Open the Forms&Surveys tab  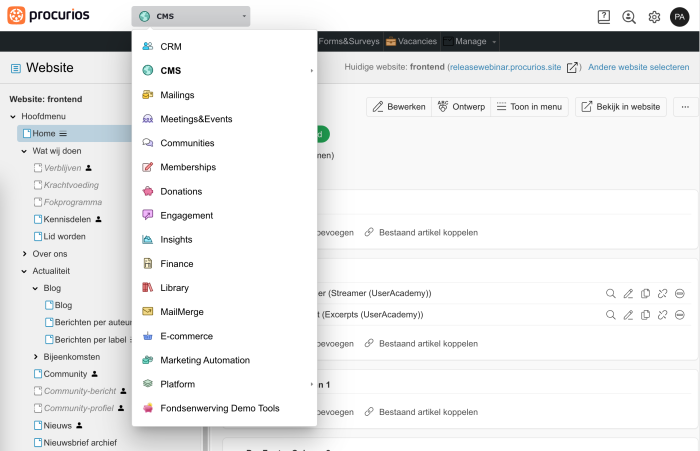(349, 41)
